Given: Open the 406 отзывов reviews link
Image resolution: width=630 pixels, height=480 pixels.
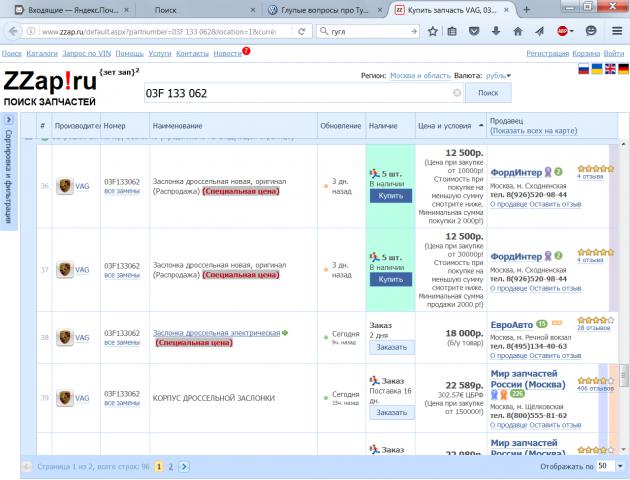Looking at the screenshot, I should click(595, 388).
